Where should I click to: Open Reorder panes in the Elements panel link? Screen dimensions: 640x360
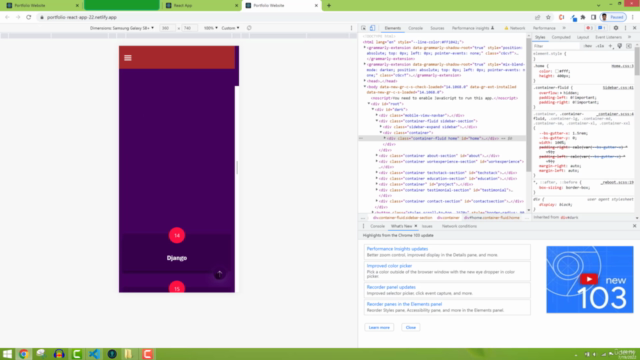(404, 304)
